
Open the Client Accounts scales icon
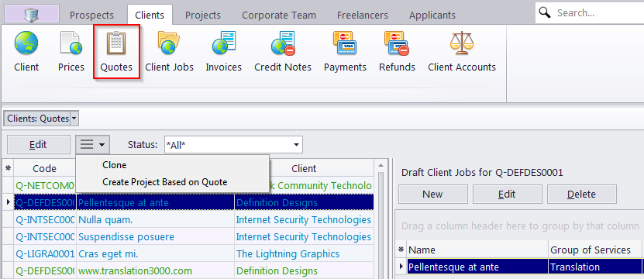pyautogui.click(x=462, y=43)
